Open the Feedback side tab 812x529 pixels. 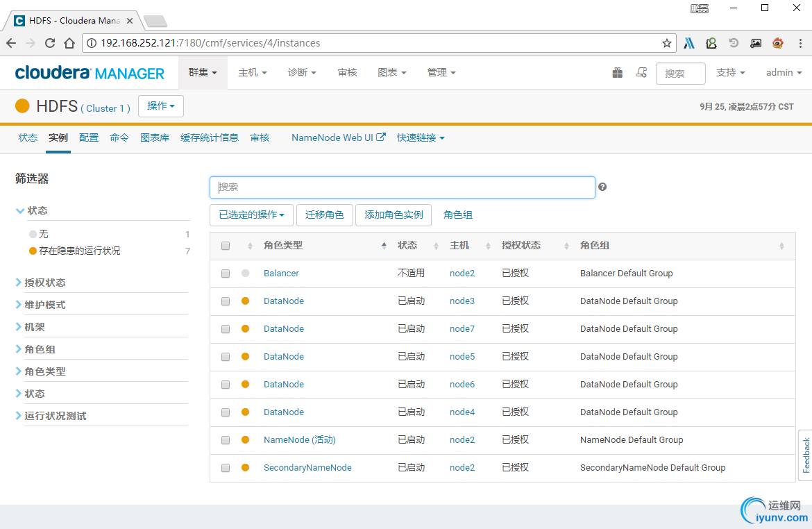805,455
